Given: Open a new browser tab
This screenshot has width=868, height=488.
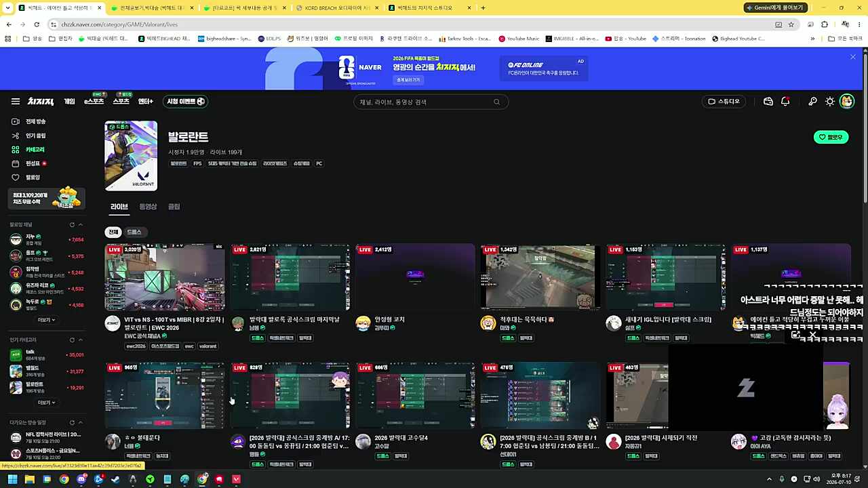Looking at the screenshot, I should point(483,8).
